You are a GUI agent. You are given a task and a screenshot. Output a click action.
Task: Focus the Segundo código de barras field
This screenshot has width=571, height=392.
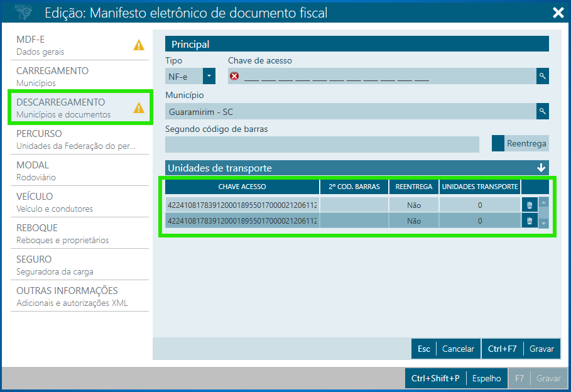322,144
